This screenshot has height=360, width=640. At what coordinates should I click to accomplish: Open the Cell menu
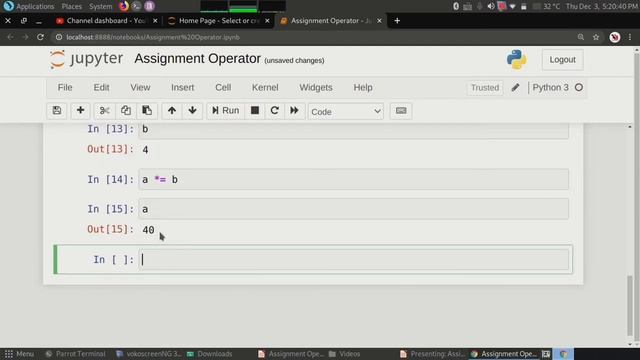click(x=223, y=87)
